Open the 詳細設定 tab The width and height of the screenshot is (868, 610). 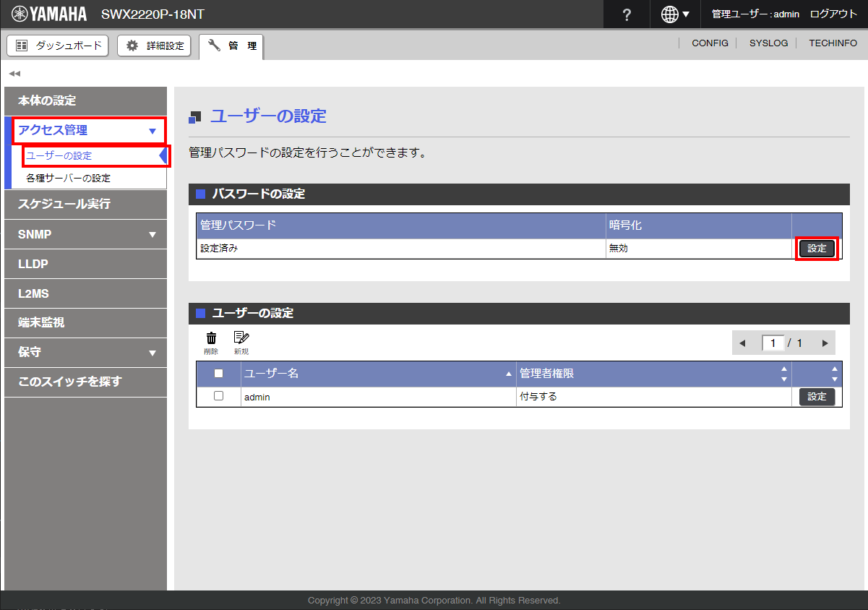coord(155,46)
